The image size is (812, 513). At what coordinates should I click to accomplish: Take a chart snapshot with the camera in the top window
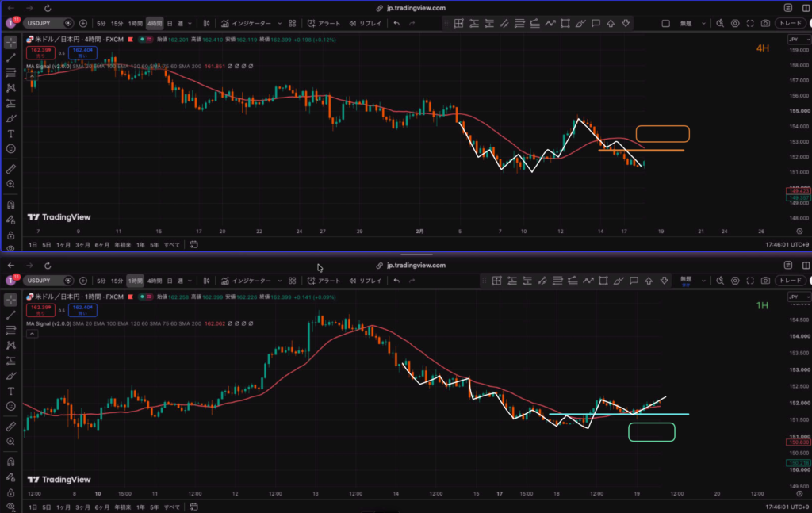pyautogui.click(x=765, y=23)
